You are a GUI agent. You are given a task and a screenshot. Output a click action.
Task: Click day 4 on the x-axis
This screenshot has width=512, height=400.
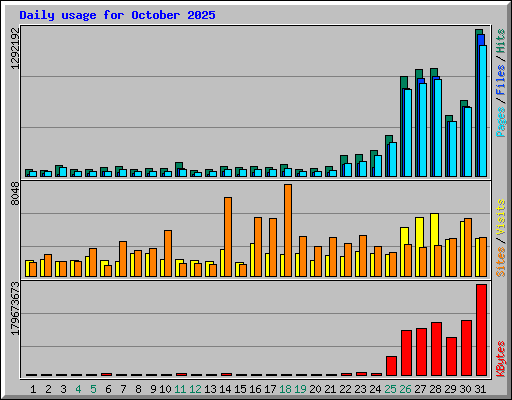tap(78, 389)
